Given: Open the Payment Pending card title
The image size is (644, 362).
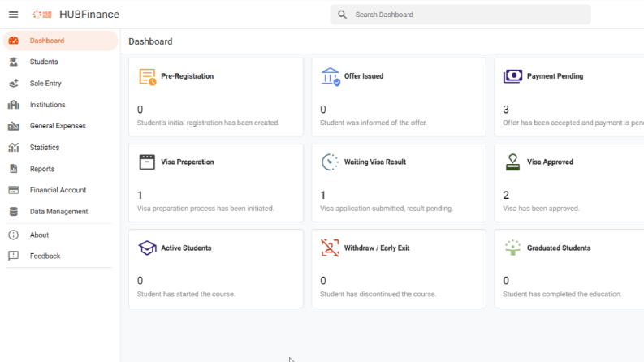Looking at the screenshot, I should (x=555, y=76).
